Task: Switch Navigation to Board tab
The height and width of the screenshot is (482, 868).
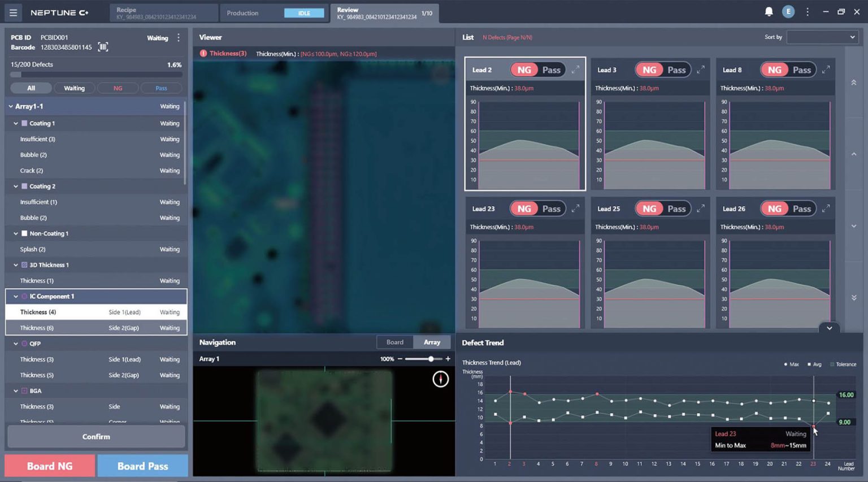Action: pyautogui.click(x=395, y=342)
